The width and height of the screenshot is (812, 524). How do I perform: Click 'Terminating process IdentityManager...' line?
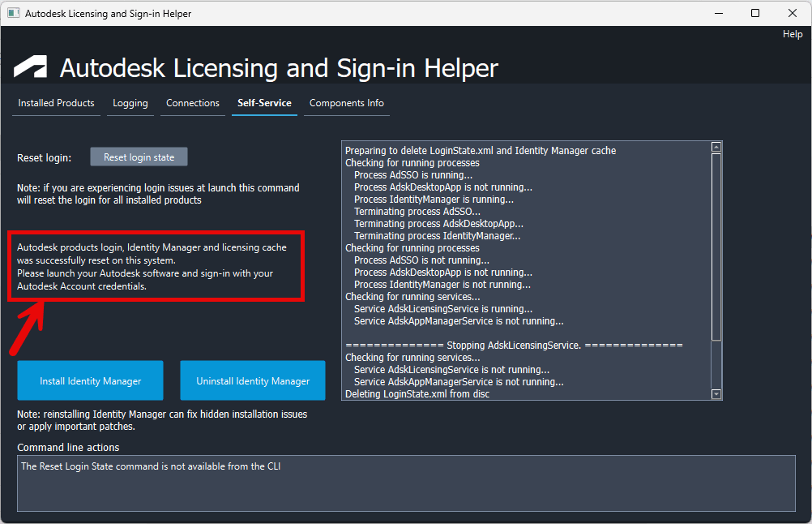437,236
